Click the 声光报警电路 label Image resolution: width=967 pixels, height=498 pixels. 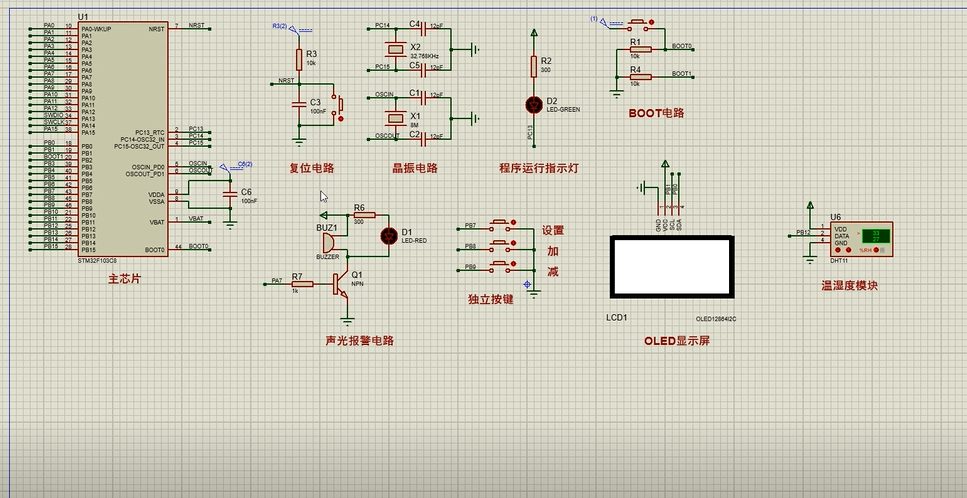tap(359, 340)
